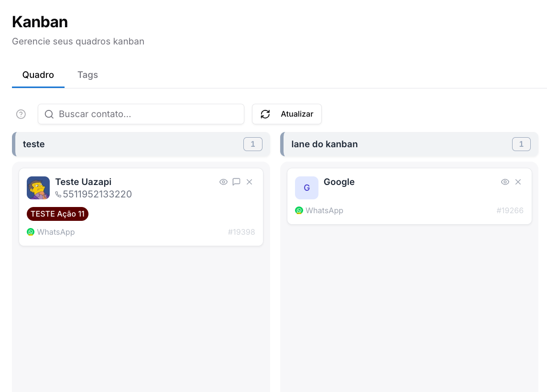
Task: Open chat icon on Teste Uazapi card
Action: point(236,182)
